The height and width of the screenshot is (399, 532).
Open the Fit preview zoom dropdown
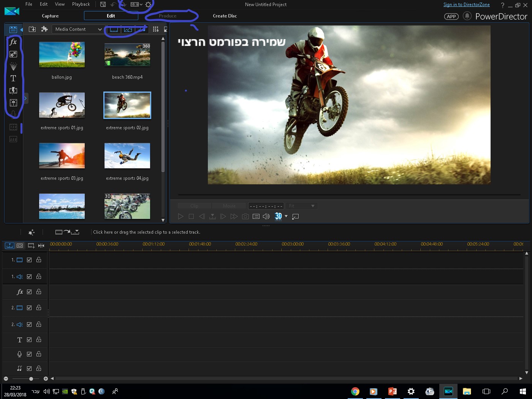pos(301,206)
